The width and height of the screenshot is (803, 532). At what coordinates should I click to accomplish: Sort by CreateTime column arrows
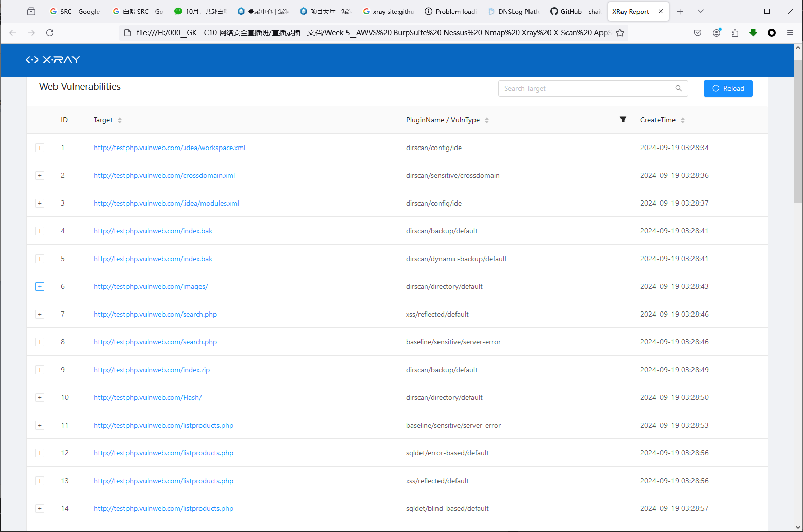tap(683, 120)
